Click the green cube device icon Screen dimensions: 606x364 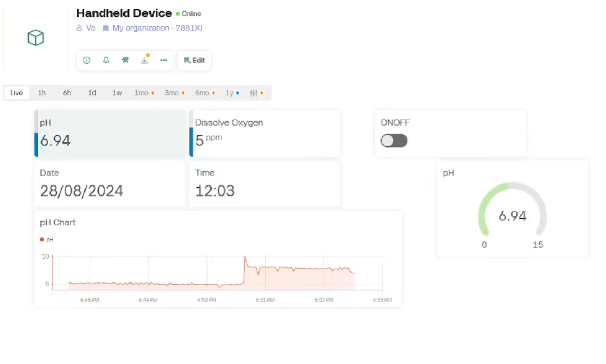click(36, 38)
